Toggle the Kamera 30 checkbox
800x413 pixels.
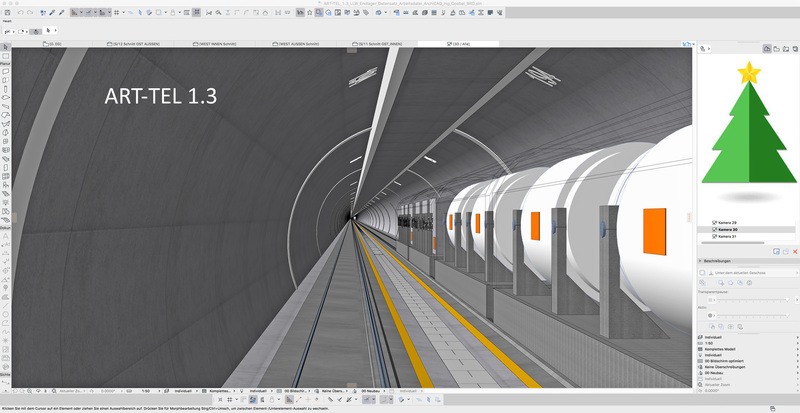click(x=714, y=229)
